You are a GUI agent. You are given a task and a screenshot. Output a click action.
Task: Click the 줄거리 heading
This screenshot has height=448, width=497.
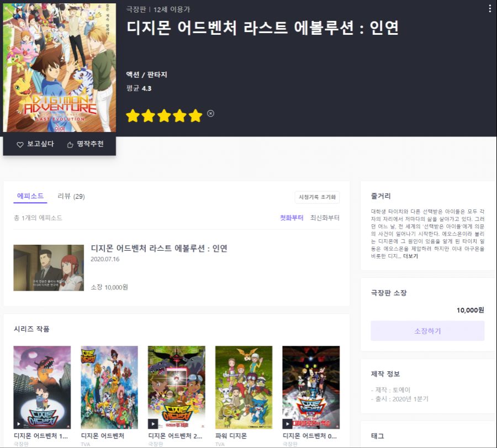pos(380,196)
